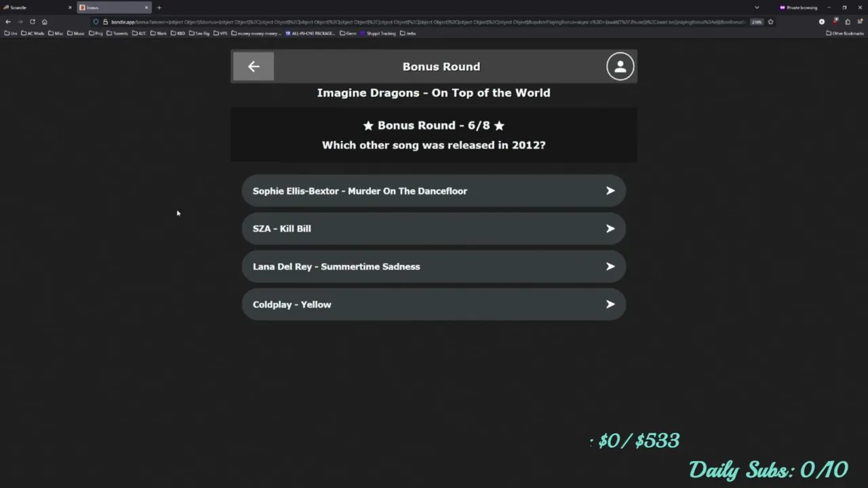Select the SZA - Kill Bill answer

(433, 229)
